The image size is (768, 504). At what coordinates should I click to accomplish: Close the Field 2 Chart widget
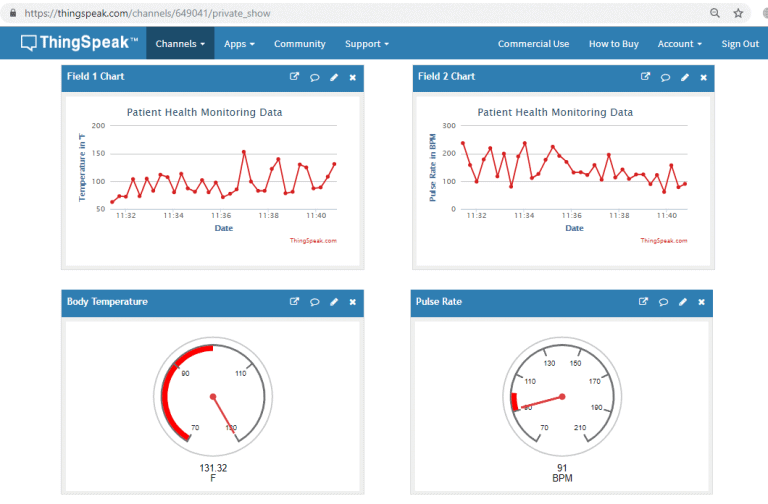pos(703,77)
